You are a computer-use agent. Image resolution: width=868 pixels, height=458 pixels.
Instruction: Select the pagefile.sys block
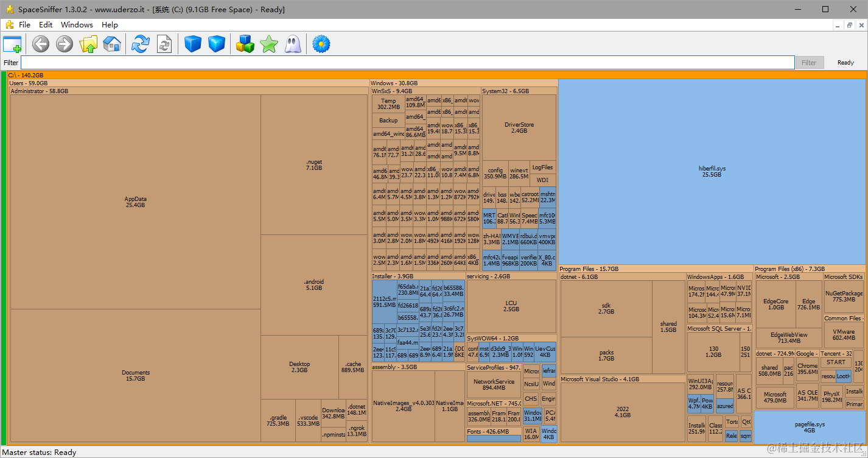point(809,427)
